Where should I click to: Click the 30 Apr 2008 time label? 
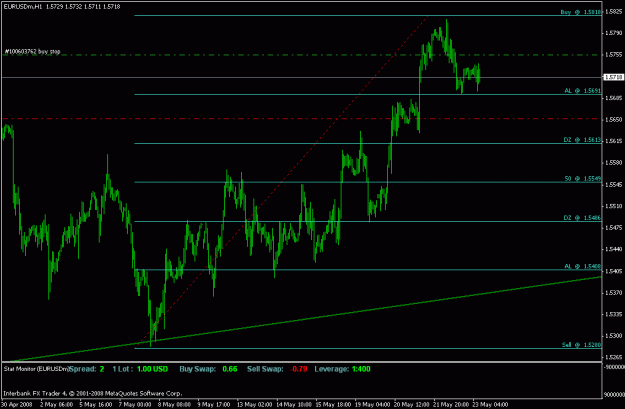16,404
